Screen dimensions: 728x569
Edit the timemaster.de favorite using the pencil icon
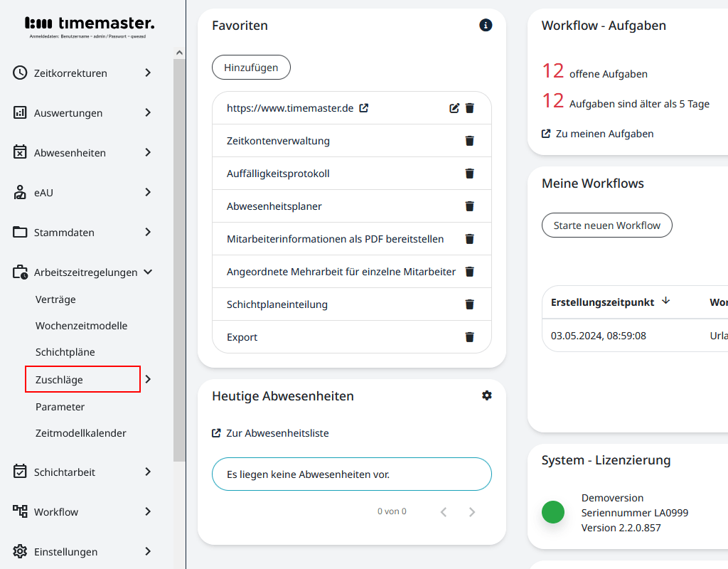click(x=454, y=108)
